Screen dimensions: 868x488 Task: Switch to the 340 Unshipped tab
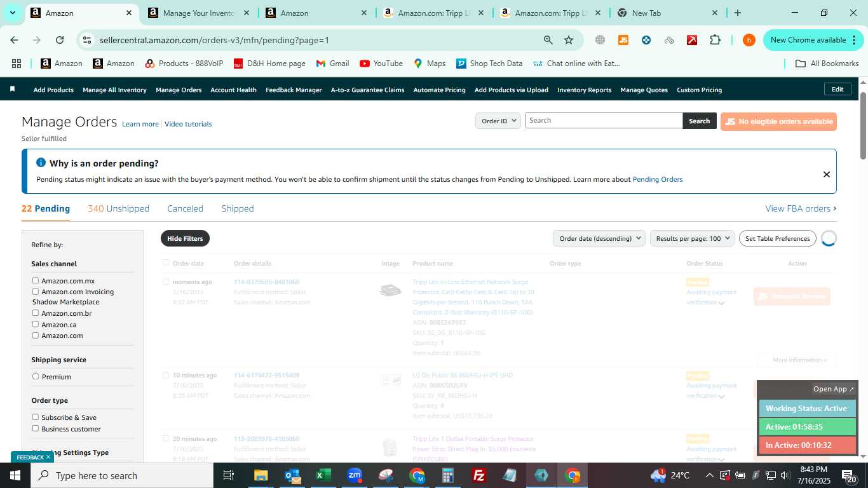(x=118, y=208)
